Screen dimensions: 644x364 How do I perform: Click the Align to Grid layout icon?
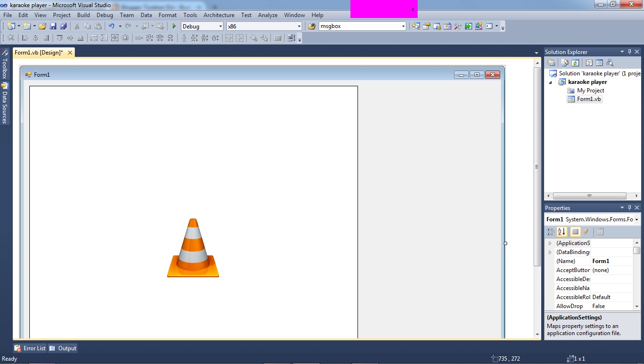tap(11, 38)
